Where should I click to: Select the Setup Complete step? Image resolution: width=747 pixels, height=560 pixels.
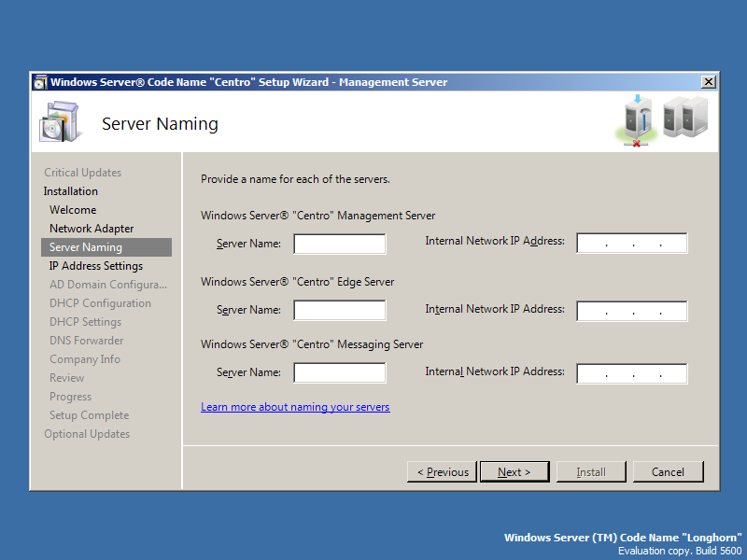click(x=89, y=415)
